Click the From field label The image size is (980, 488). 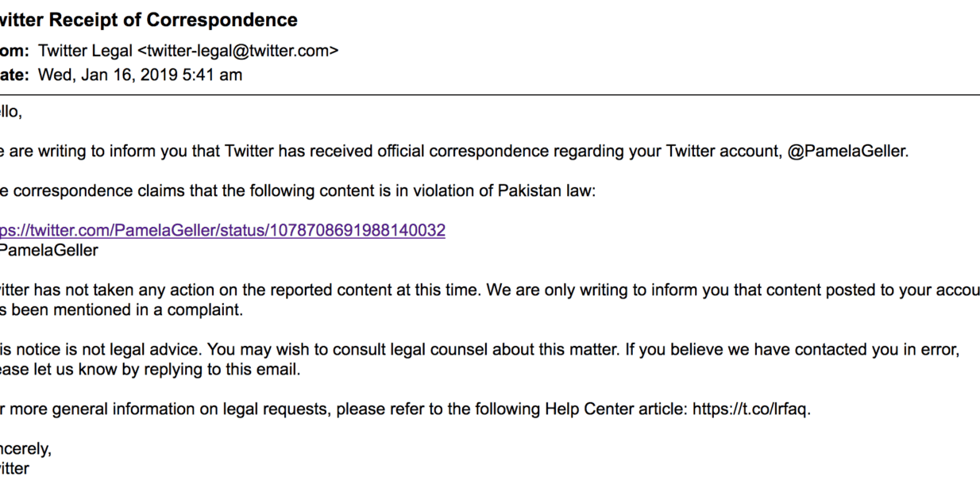(14, 52)
